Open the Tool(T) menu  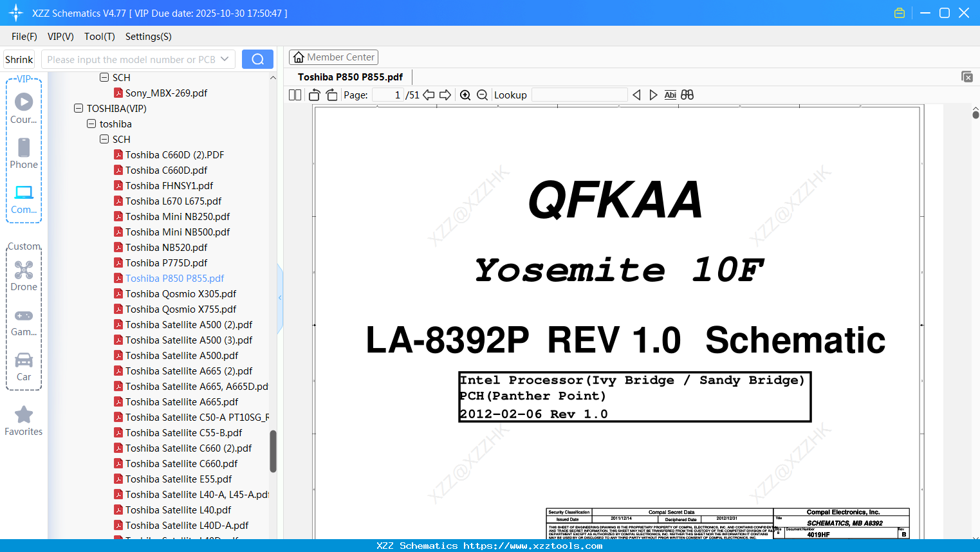point(100,37)
